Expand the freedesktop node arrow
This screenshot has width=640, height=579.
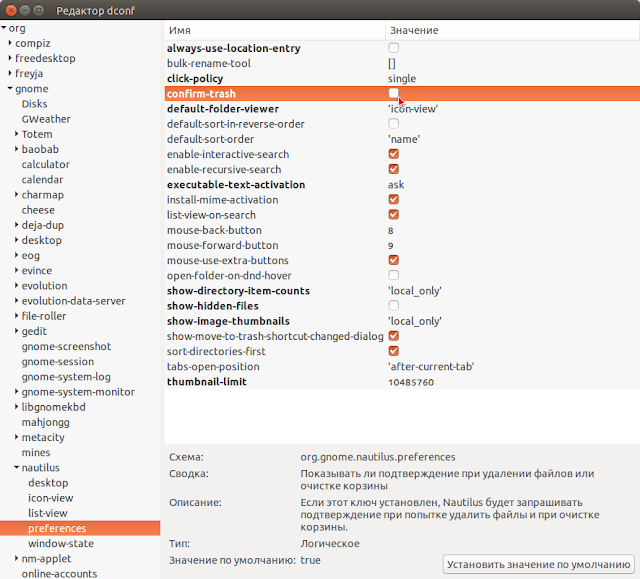(10, 58)
